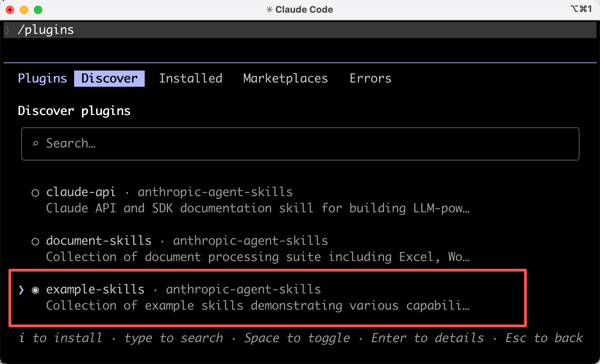Deselect the example-skills filled radio circle
Screen dimensions: 600x364
click(35, 290)
